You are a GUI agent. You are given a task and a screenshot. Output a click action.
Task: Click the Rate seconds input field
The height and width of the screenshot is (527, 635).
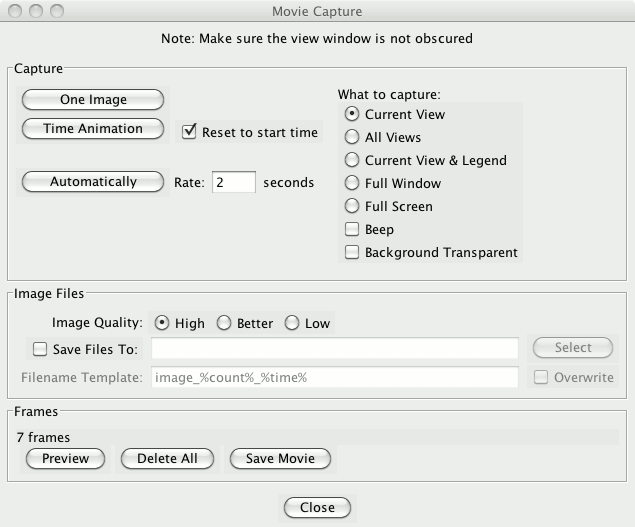tap(233, 183)
